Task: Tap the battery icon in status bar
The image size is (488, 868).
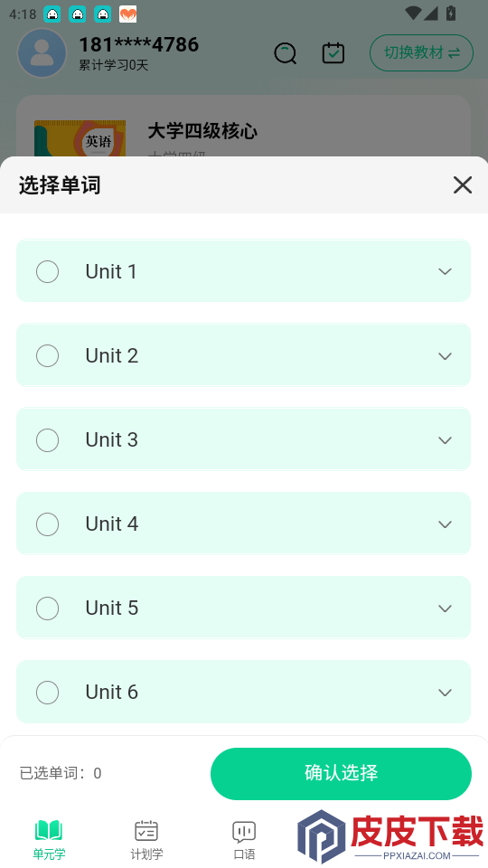Action: coord(451,13)
